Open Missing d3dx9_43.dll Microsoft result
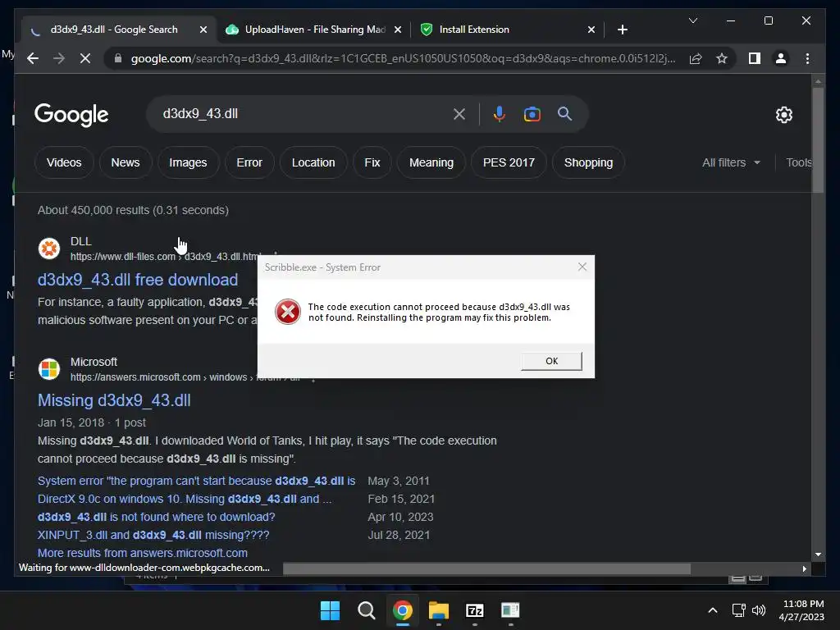This screenshot has width=840, height=630. tap(114, 400)
